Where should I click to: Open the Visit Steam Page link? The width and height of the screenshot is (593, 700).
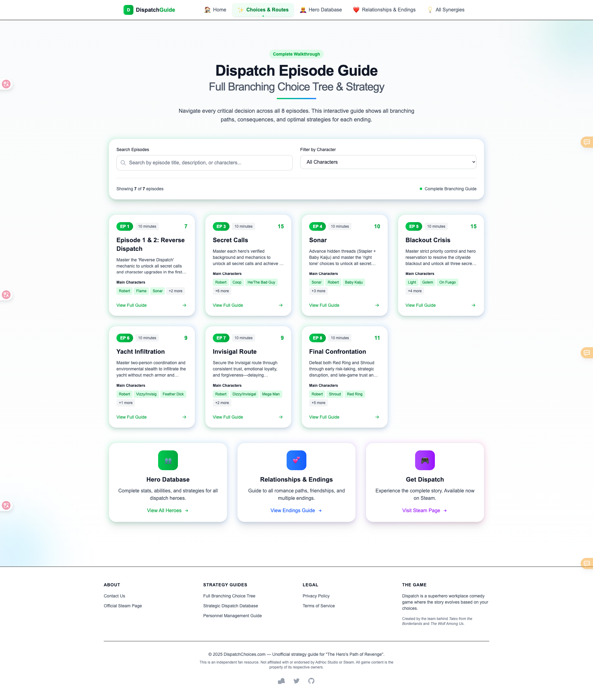click(421, 510)
